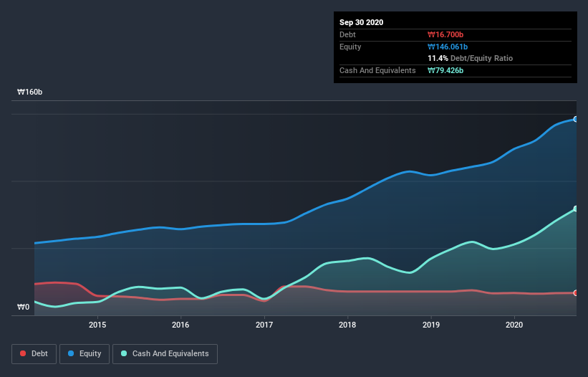Select the Equity endpoint marker on chart
The image size is (588, 377).
click(x=576, y=119)
